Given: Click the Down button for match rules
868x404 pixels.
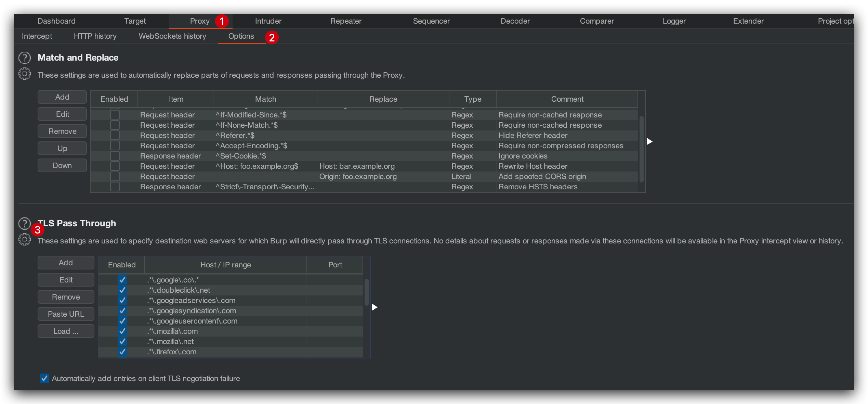Looking at the screenshot, I should coord(62,166).
